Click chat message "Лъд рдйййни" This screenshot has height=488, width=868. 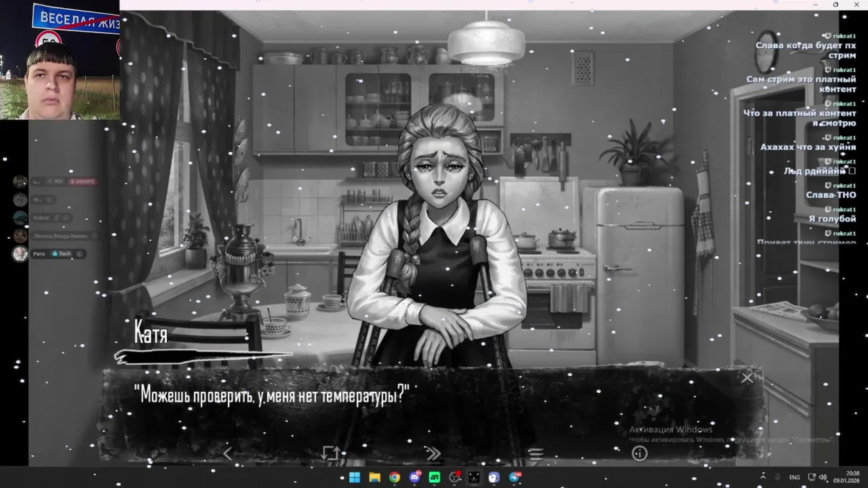[819, 171]
